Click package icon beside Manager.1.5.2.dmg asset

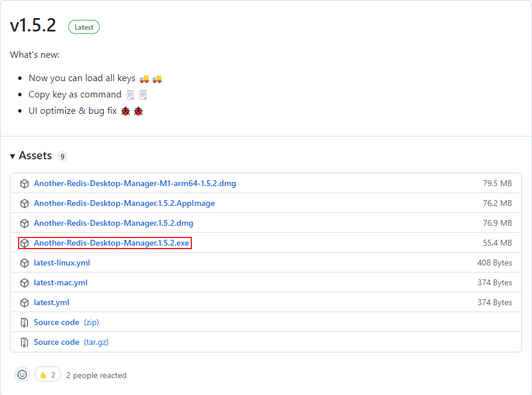click(24, 223)
